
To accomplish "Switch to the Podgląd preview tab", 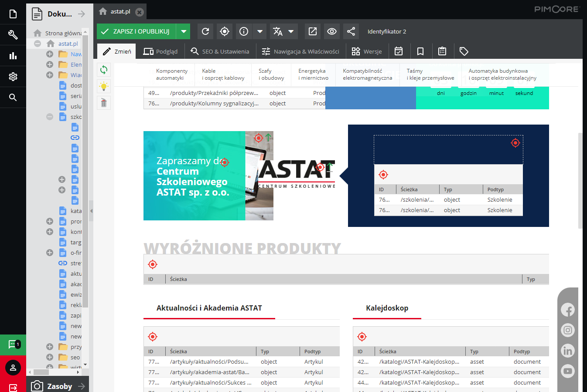I will (x=160, y=51).
